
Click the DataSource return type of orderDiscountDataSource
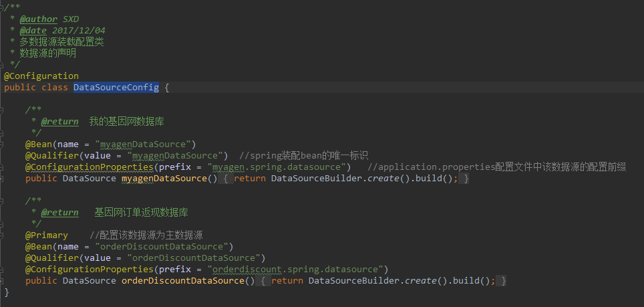click(x=89, y=281)
